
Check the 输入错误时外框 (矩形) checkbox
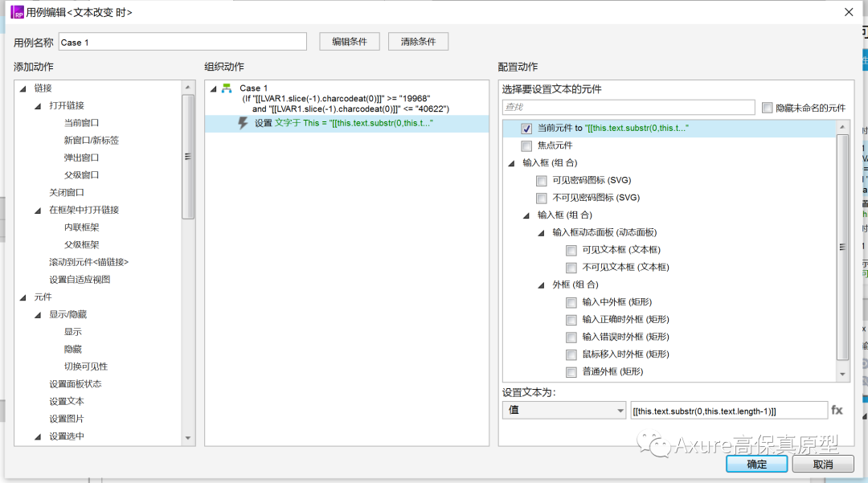pyautogui.click(x=571, y=337)
